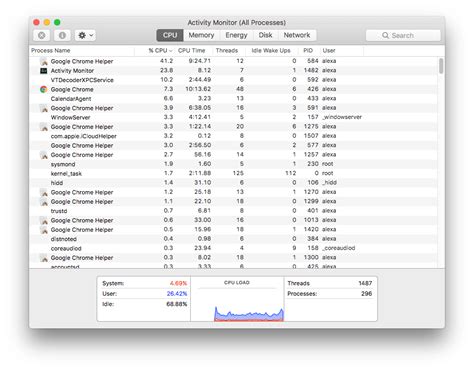Click the System 4.69% value
Viewport: 474px width, 370px height.
(x=178, y=283)
